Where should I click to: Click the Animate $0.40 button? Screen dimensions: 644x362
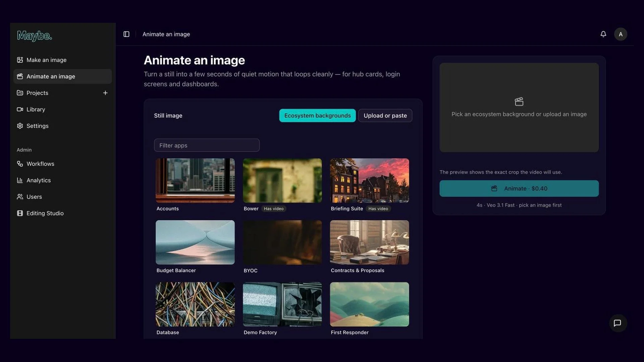click(x=519, y=188)
